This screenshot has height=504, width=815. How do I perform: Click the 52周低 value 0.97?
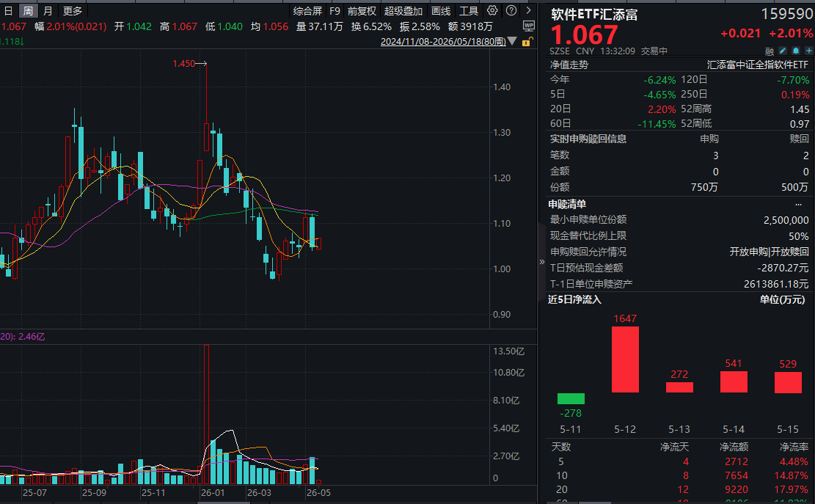click(800, 124)
